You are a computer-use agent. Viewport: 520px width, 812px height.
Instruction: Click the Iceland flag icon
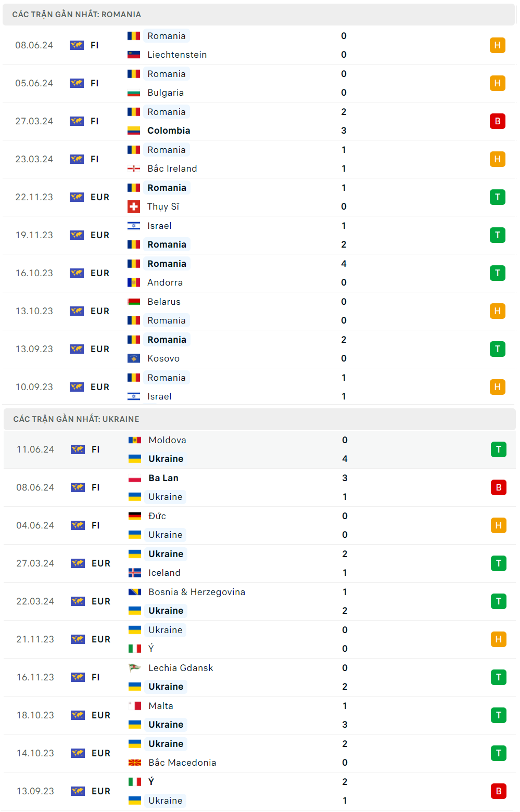point(135,573)
